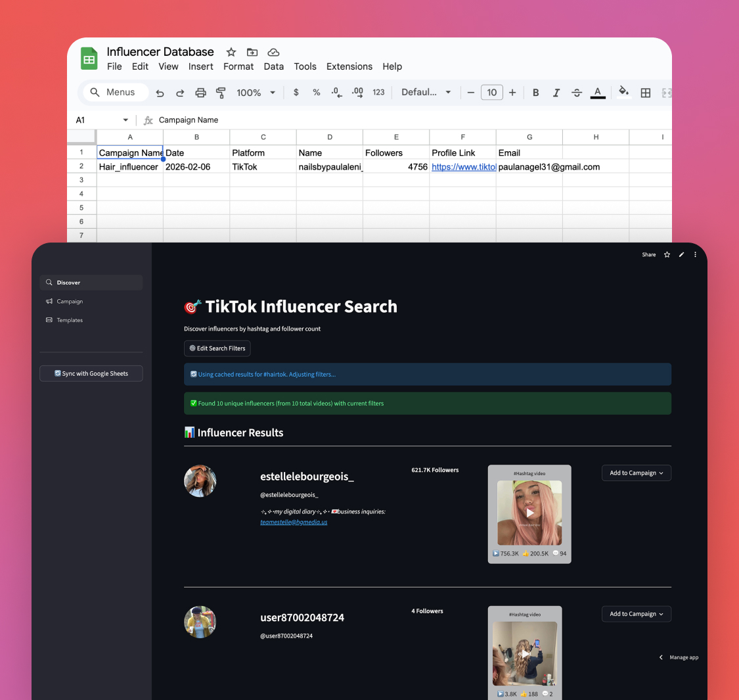739x700 pixels.
Task: Click the undo arrow in the Sheets toolbar
Action: [160, 93]
